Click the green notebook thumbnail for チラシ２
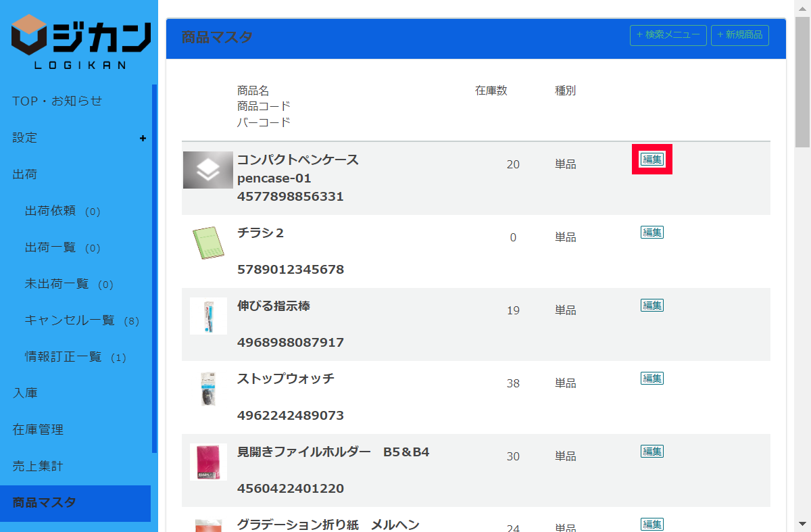The width and height of the screenshot is (811, 532). 208,243
